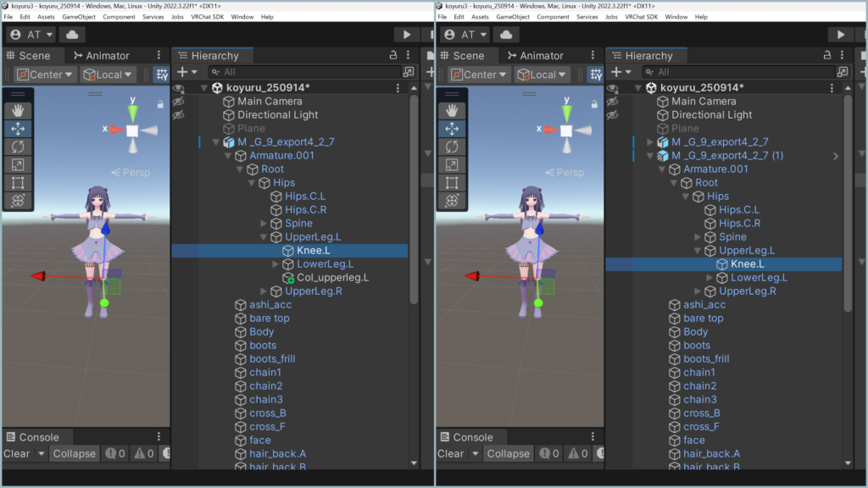Open left Scene tab three-dot menu
The width and height of the screenshot is (868, 488).
(159, 55)
